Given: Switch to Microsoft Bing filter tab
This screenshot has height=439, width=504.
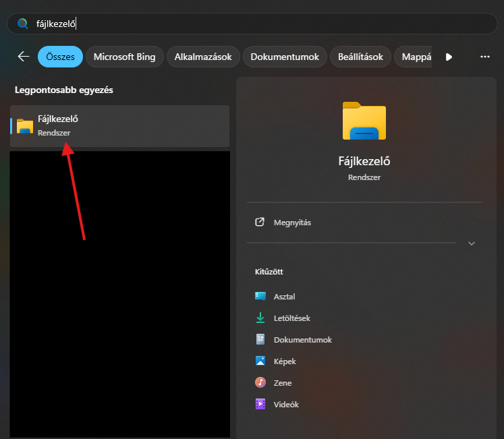Looking at the screenshot, I should (x=124, y=57).
